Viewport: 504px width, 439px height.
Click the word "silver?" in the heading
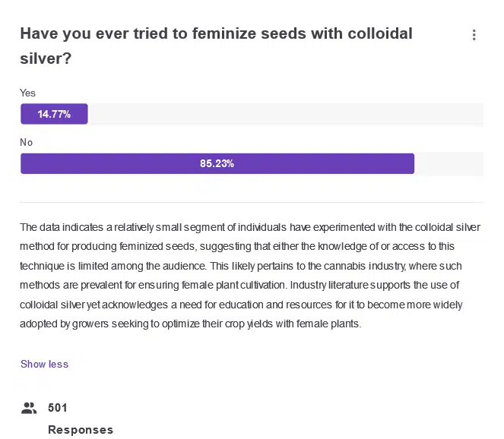46,58
